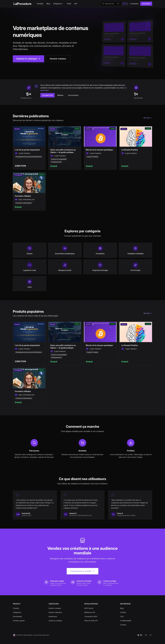Click the search magnifier icon in header
165x644 pixels.
point(103,4)
